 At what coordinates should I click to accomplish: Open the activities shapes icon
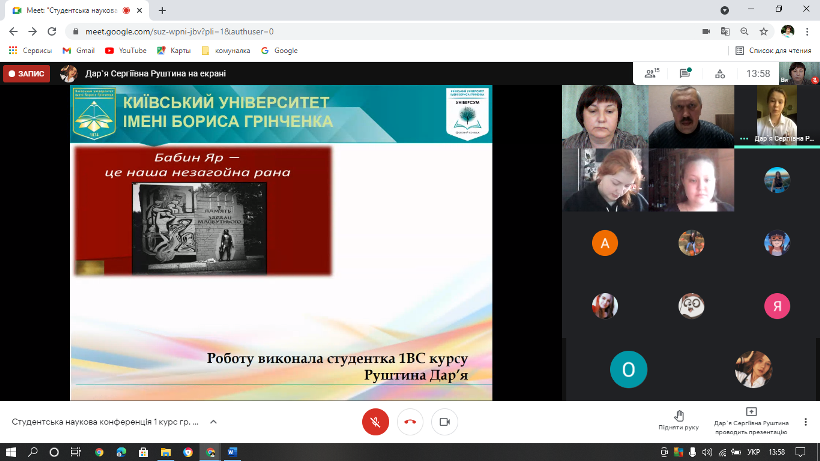[x=720, y=74]
